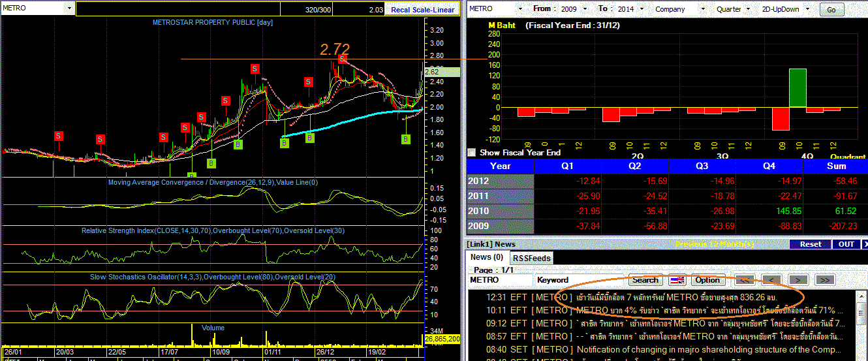Toggle news language with the flag icon
This screenshot has height=361, width=868.
pyautogui.click(x=677, y=280)
